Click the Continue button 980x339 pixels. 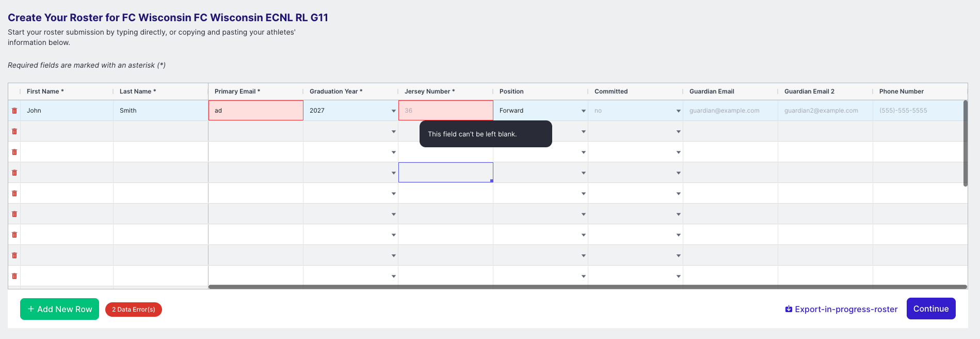(x=930, y=309)
